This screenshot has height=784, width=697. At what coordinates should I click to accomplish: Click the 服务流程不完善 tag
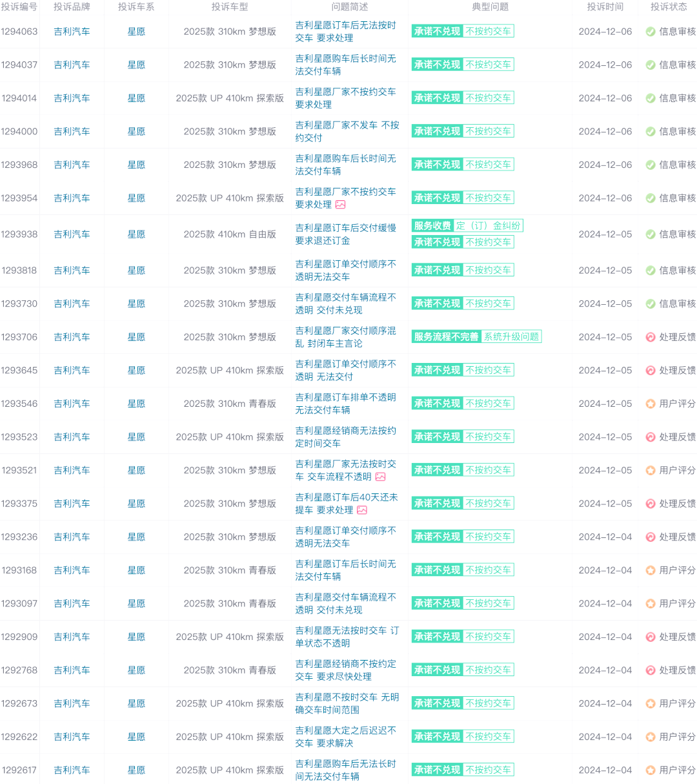tap(447, 337)
